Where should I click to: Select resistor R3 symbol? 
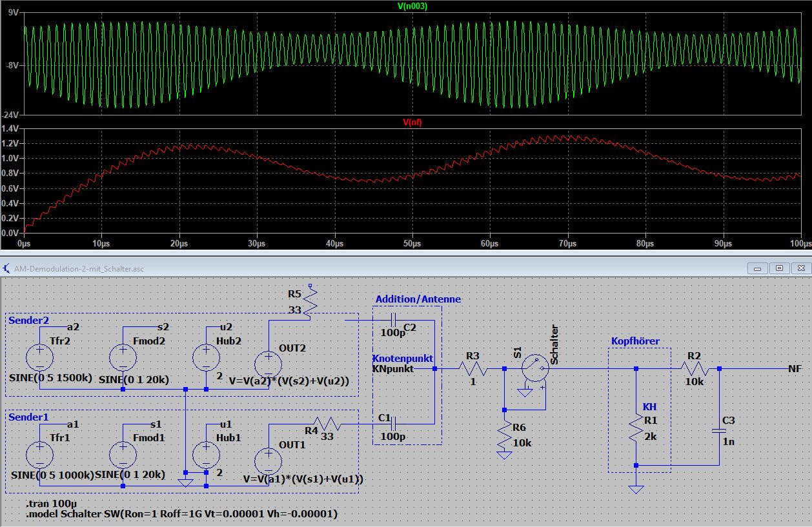(472, 368)
